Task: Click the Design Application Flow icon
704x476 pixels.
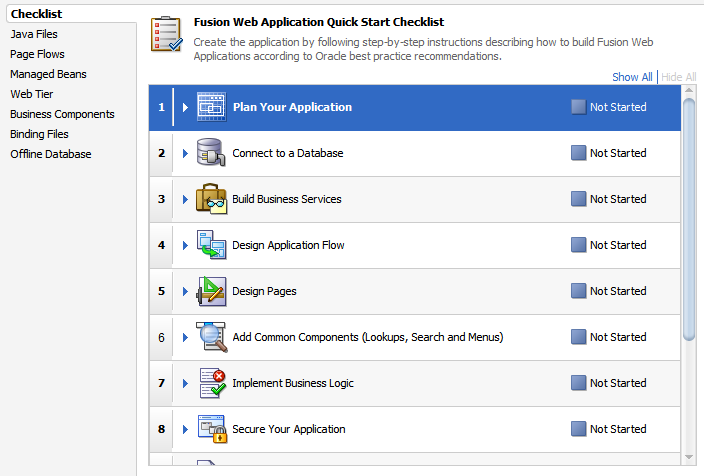Action: 211,245
